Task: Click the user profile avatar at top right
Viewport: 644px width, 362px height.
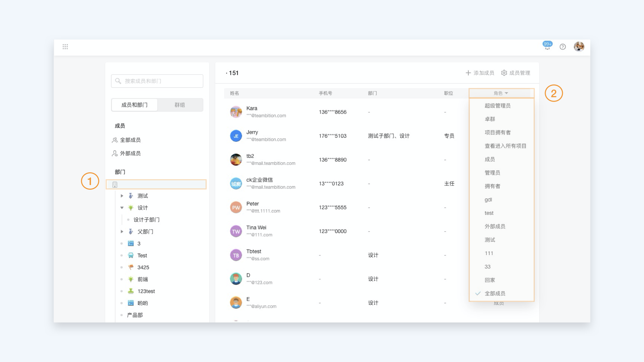Action: pos(579,47)
